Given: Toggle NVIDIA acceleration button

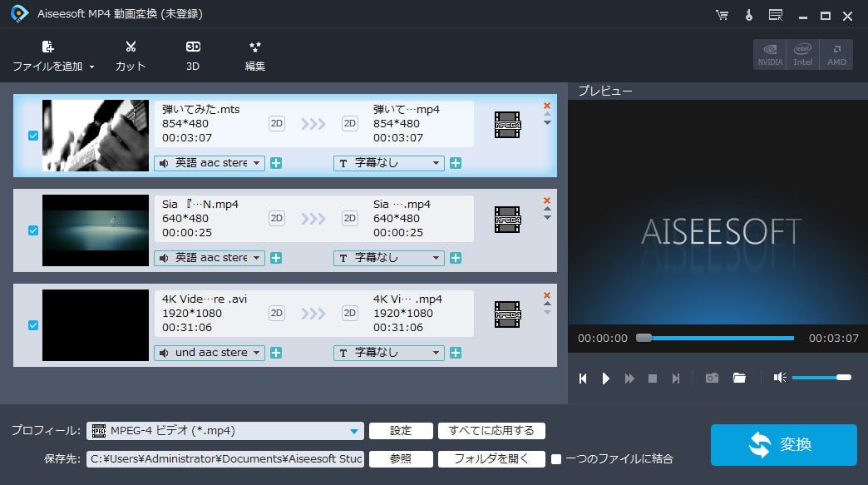Looking at the screenshot, I should (770, 54).
